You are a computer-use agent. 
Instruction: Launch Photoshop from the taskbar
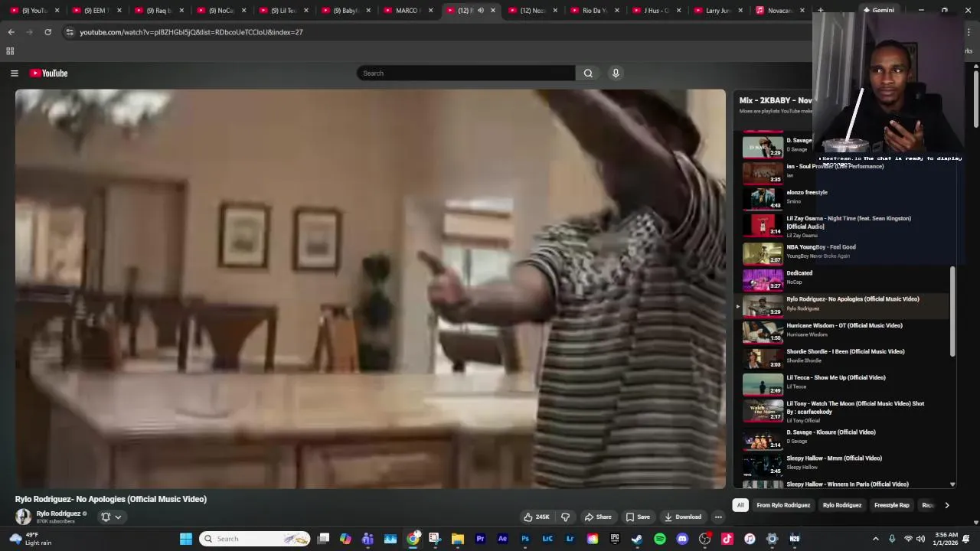[525, 539]
